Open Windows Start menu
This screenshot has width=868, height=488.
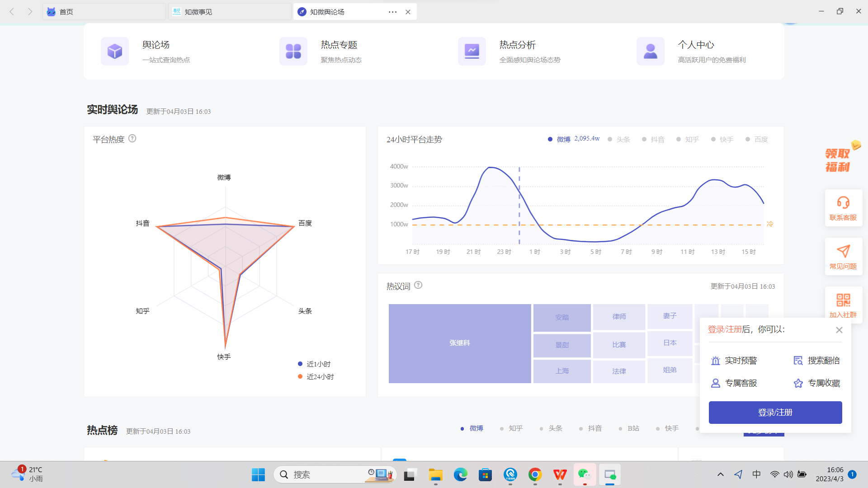[x=258, y=474]
